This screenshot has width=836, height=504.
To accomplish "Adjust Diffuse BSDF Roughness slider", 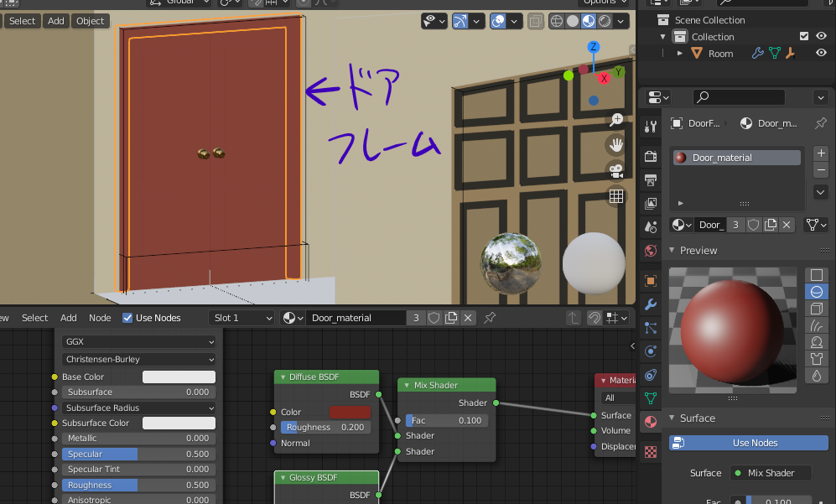I will [325, 428].
